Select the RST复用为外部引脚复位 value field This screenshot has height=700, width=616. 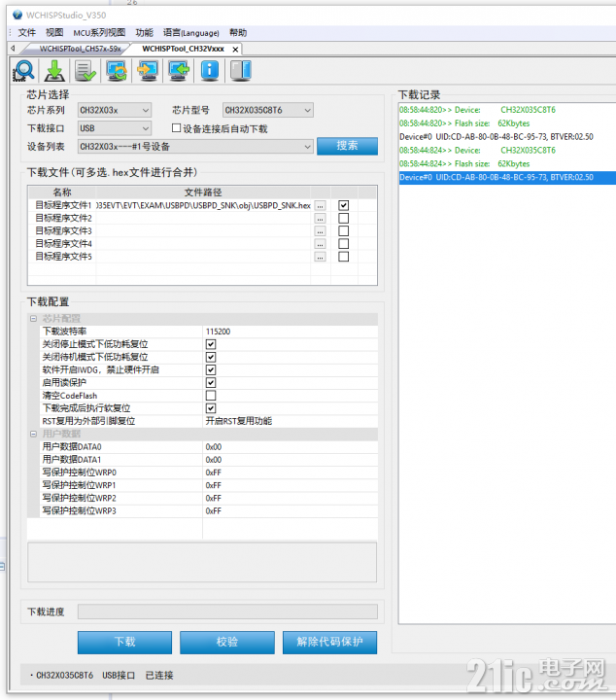pos(290,421)
